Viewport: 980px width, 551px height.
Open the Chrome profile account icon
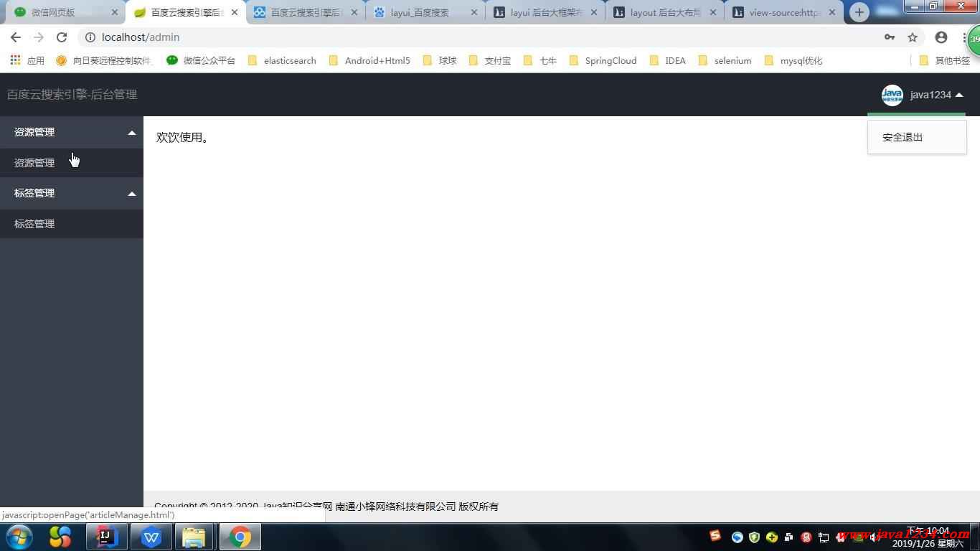click(941, 37)
